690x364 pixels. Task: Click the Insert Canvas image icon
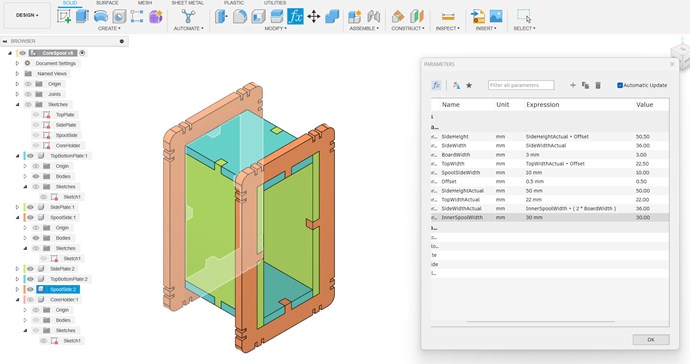coord(496,17)
